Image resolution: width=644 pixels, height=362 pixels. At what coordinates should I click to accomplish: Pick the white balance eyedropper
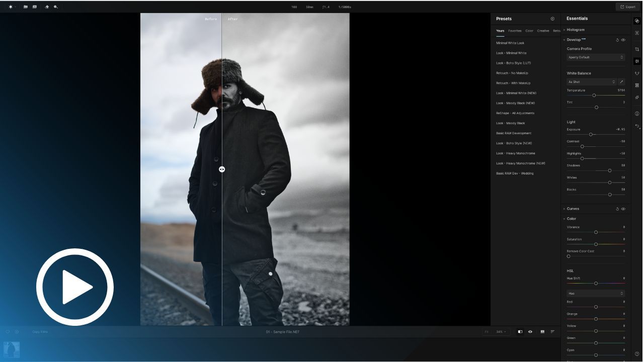pyautogui.click(x=621, y=82)
